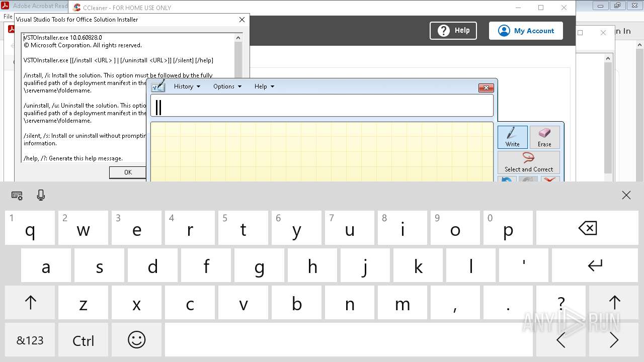
Task: Tap the comma key
Action: tap(455, 303)
